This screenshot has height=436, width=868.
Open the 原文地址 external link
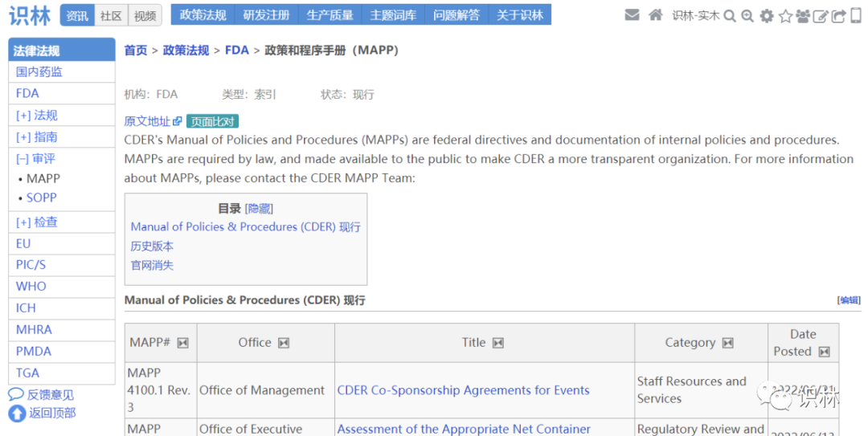click(153, 121)
